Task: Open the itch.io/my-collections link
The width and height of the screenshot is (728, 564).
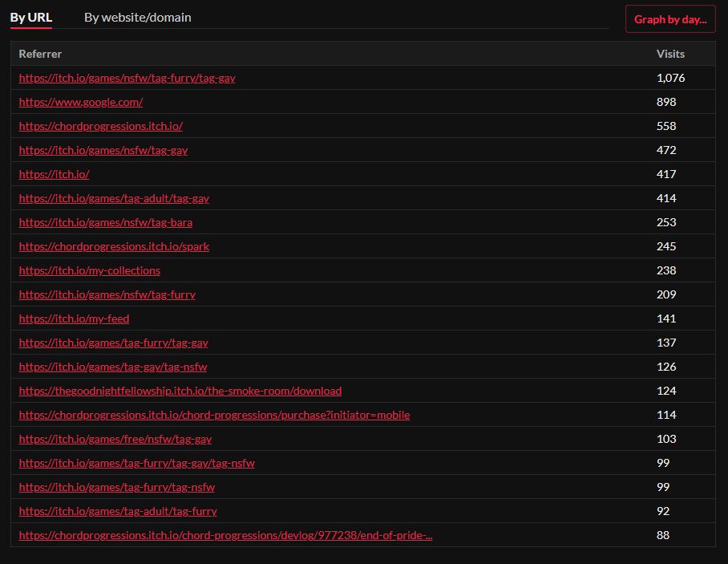Action: point(90,271)
